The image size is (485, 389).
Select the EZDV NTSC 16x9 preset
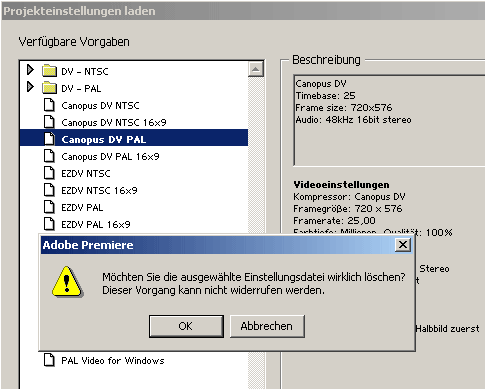point(99,191)
